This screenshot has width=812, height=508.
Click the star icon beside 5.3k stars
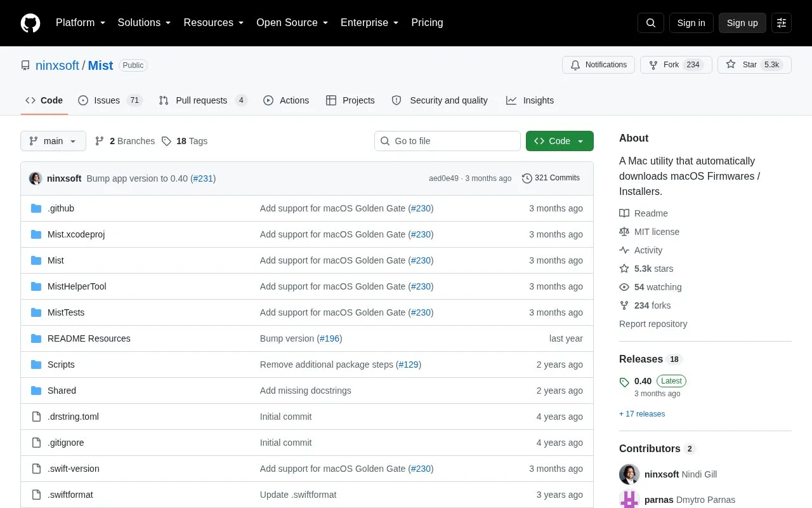click(x=624, y=269)
